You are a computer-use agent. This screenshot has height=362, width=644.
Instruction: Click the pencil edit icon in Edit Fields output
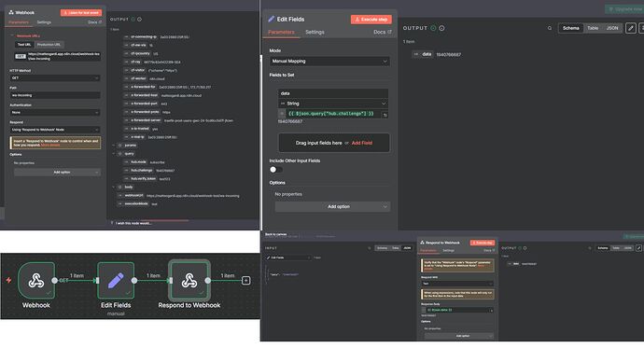tap(631, 28)
